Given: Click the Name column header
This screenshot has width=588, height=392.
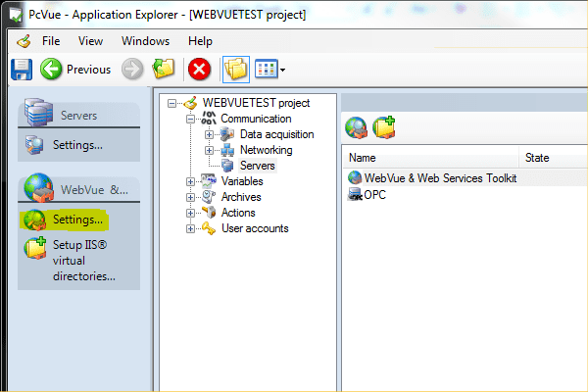Looking at the screenshot, I should click(364, 158).
